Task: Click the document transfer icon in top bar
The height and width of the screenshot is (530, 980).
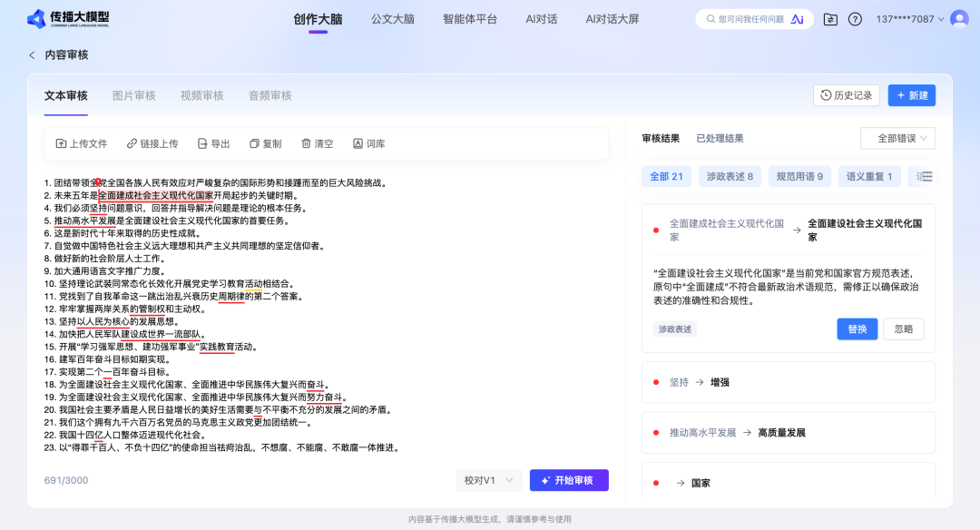Action: coord(828,18)
